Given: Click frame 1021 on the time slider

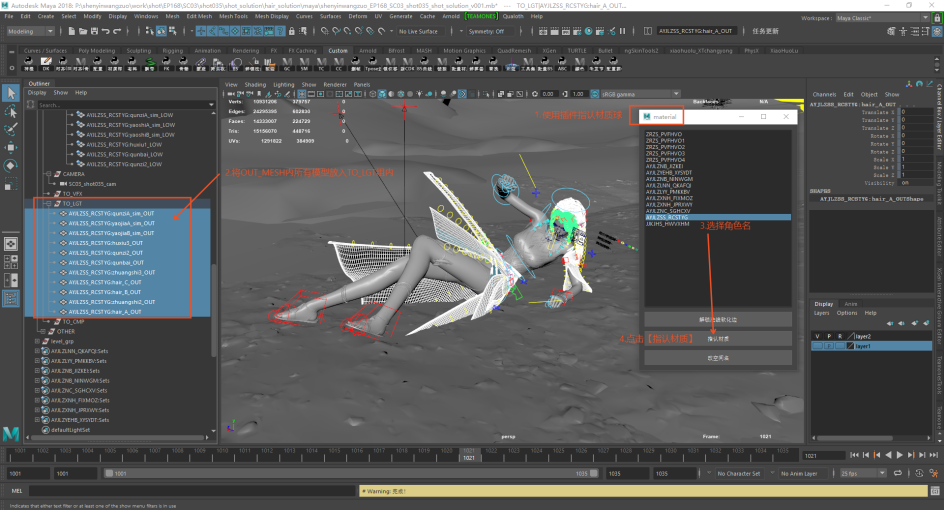Looking at the screenshot, I should tap(468, 456).
